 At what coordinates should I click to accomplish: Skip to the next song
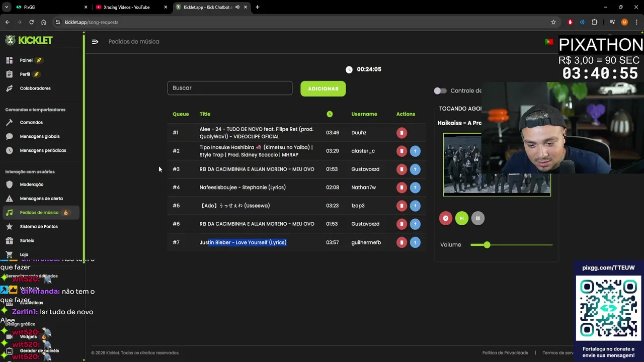[461, 218]
